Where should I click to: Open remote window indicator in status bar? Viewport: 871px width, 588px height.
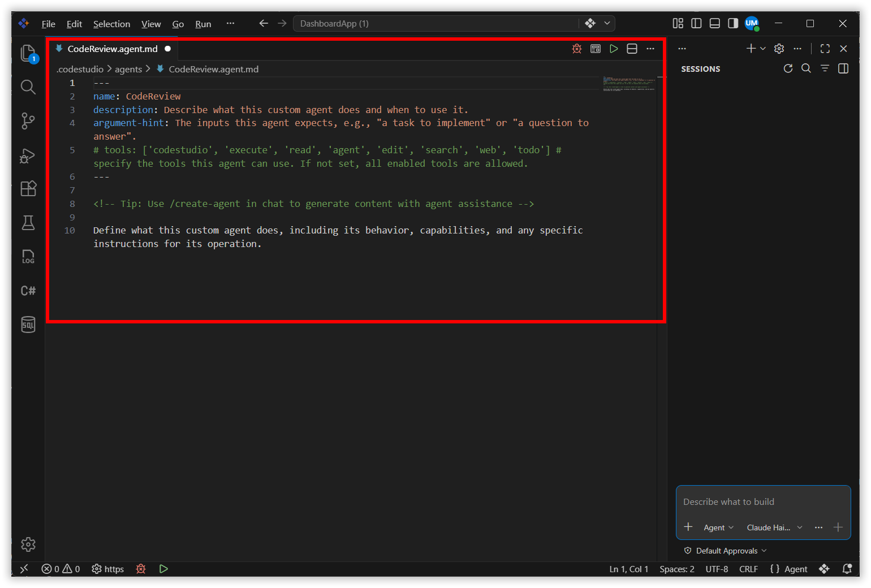tap(24, 569)
